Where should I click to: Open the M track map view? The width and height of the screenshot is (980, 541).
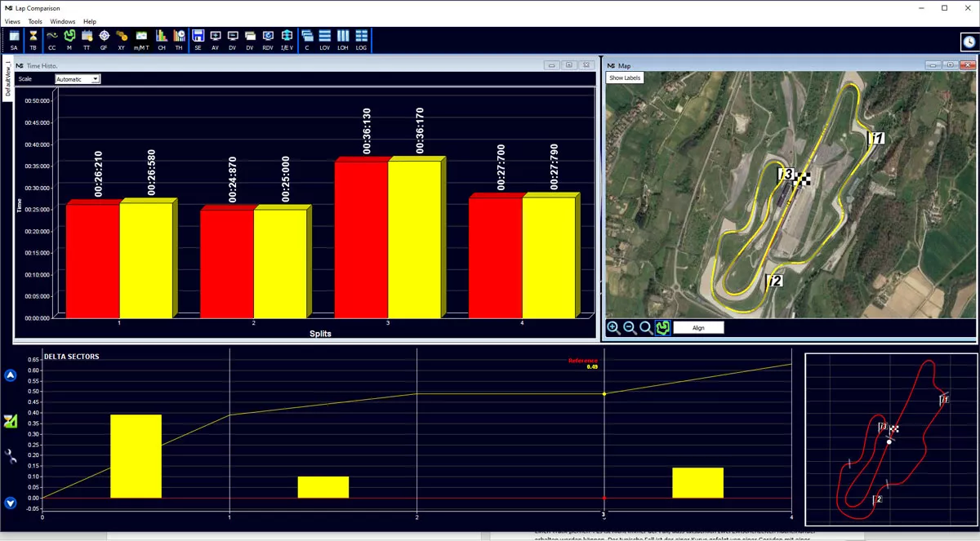(x=69, y=39)
